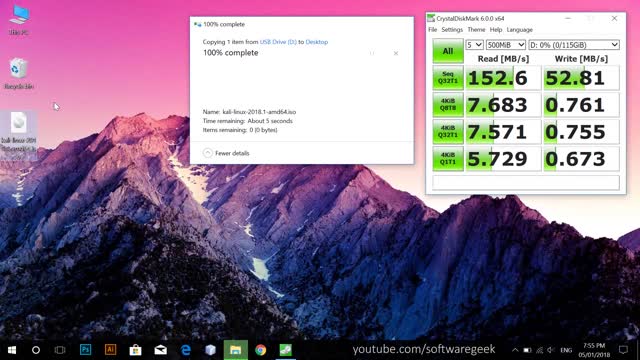Screen dimensions: 640x360
Task: Open the Theme menu
Action: pos(476,30)
